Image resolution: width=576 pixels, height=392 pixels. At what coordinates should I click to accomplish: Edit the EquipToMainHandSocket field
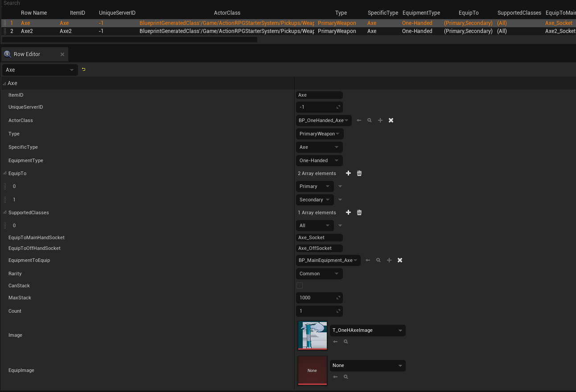pos(319,237)
